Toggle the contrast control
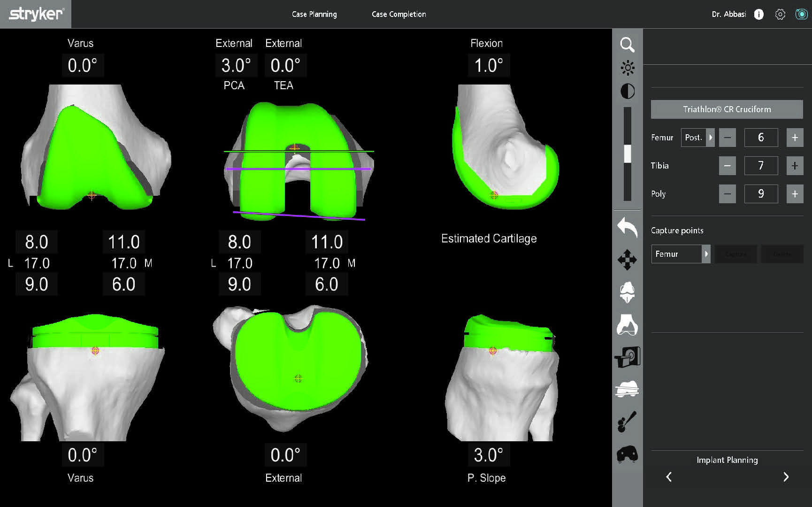The width and height of the screenshot is (812, 507). coord(628,91)
